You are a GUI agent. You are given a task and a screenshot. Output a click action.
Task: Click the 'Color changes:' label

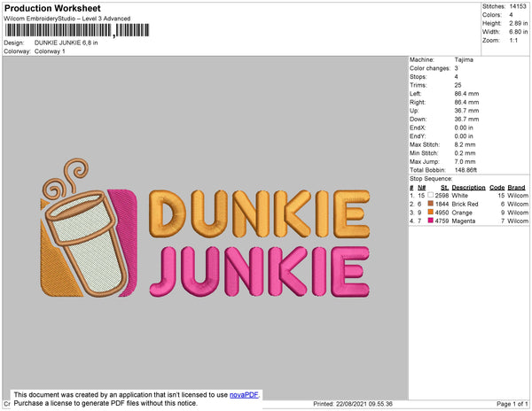click(430, 68)
